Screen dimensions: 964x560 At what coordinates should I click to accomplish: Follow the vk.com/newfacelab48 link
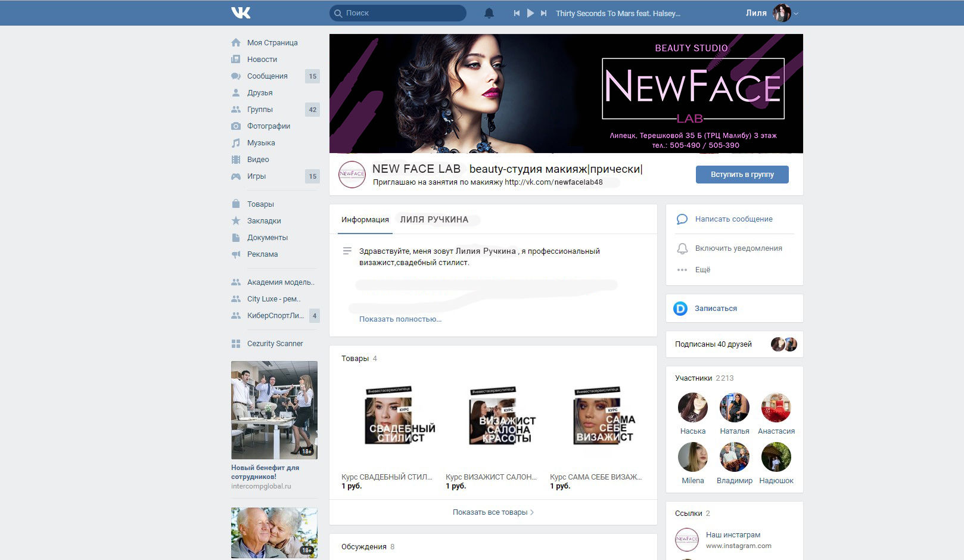pyautogui.click(x=553, y=182)
